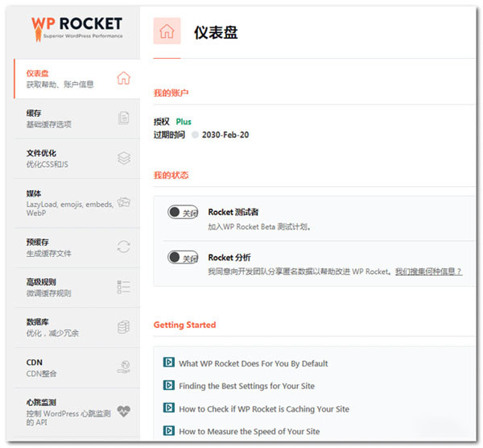This screenshot has height=448, width=483.
Task: Click the house icon in sidebar dashboard tab
Action: coord(123,78)
